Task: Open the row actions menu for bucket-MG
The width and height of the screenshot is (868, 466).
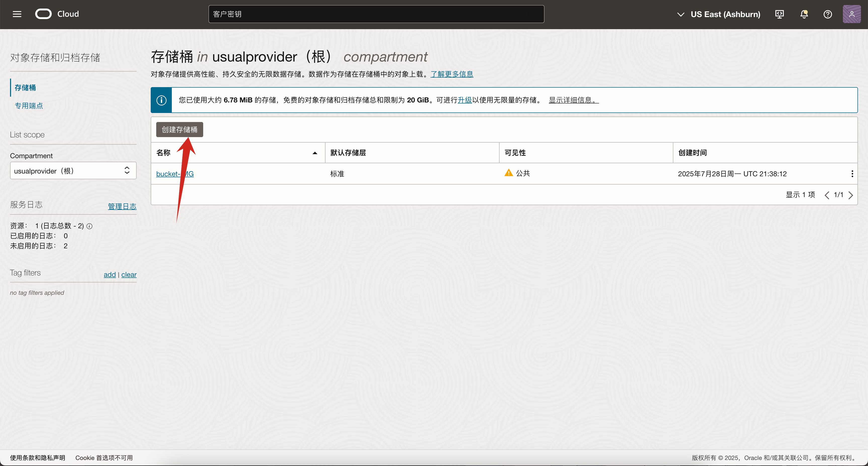Action: click(x=852, y=173)
